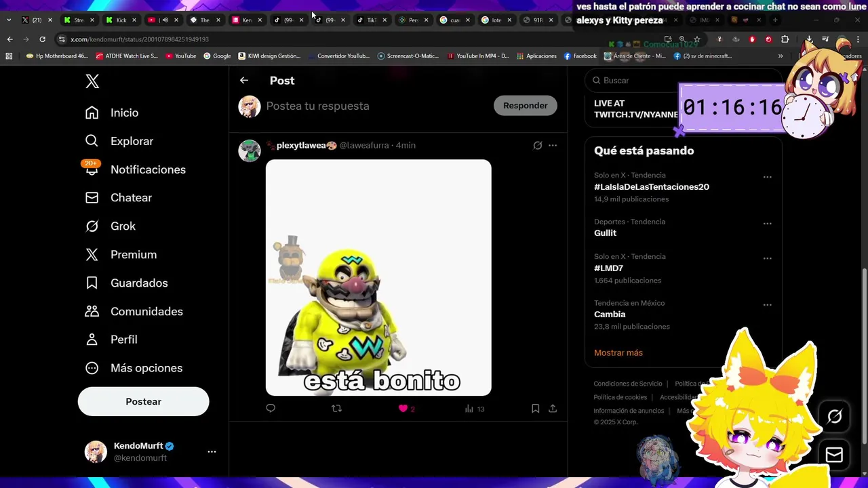
Task: Toggle the like heart on reply
Action: coord(403,408)
